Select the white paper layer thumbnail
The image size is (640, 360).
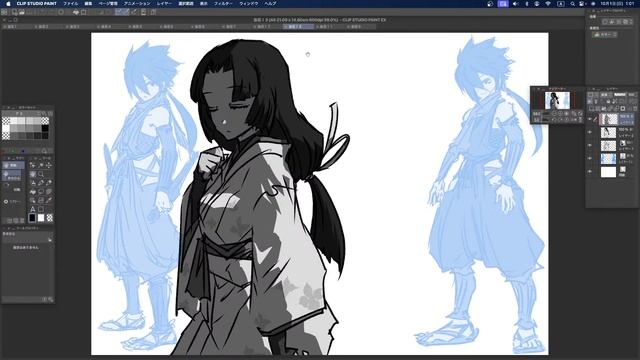(608, 171)
